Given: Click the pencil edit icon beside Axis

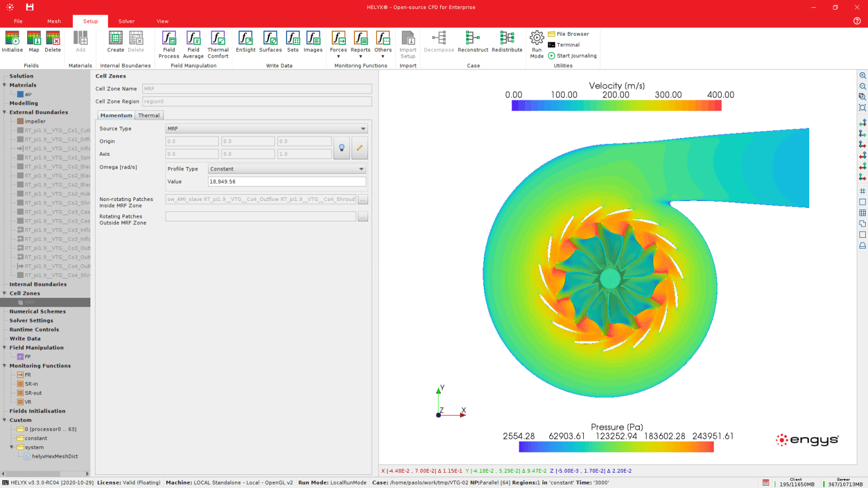Looking at the screenshot, I should [x=359, y=148].
